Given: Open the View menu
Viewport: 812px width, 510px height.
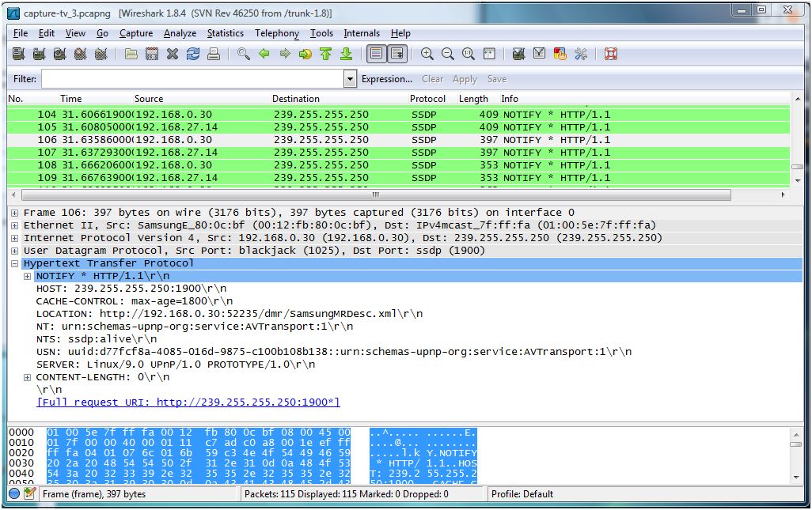Looking at the screenshot, I should tap(75, 33).
